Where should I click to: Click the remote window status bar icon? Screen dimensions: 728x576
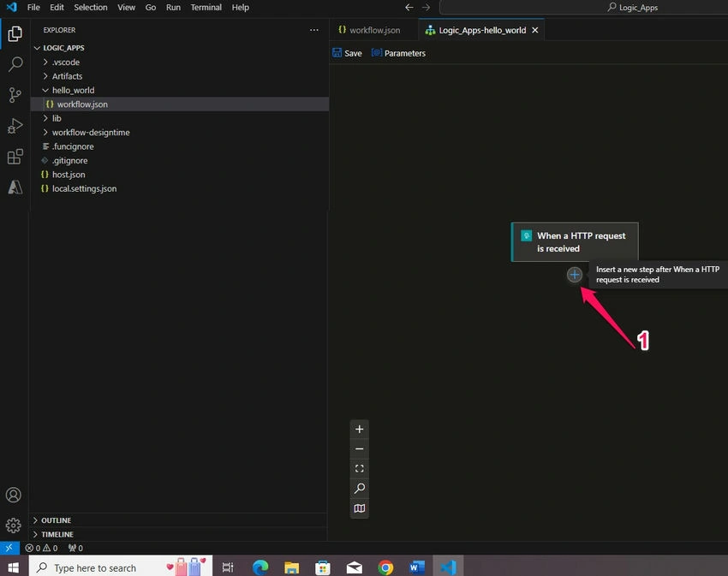tap(9, 548)
